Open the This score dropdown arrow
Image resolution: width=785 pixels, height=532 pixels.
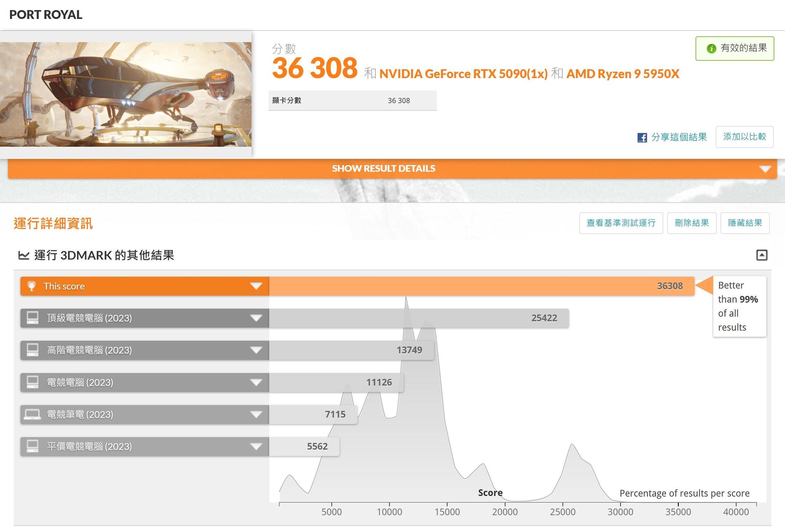coord(256,286)
